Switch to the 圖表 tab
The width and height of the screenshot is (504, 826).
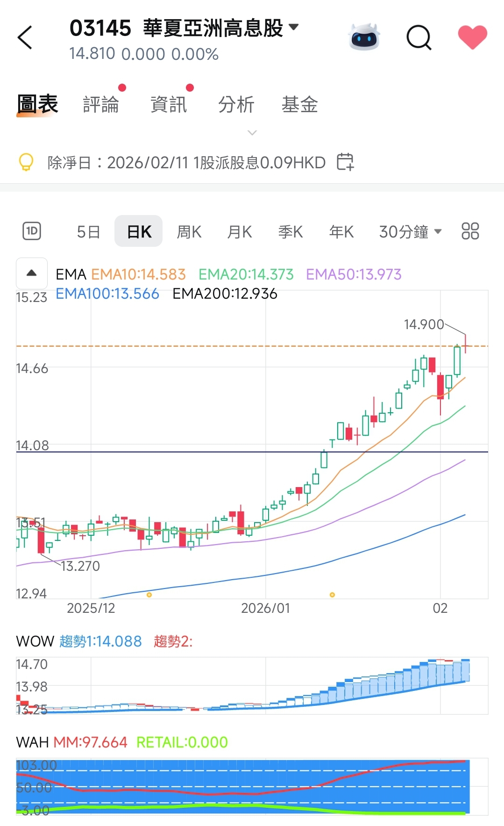[37, 104]
